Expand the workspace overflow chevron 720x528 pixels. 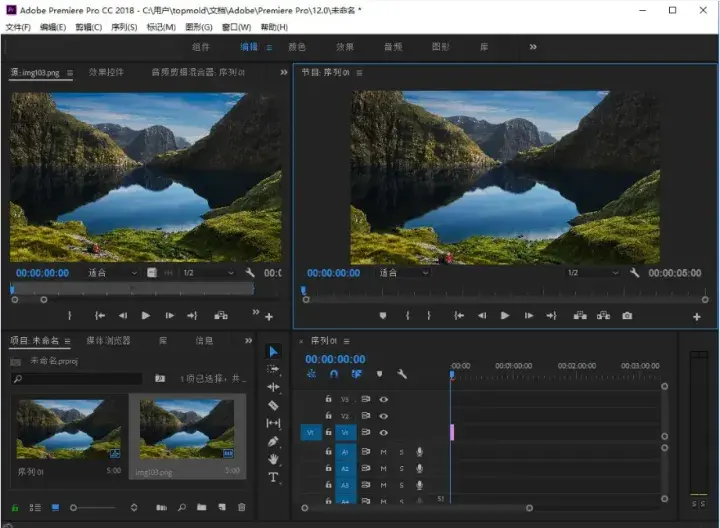533,46
